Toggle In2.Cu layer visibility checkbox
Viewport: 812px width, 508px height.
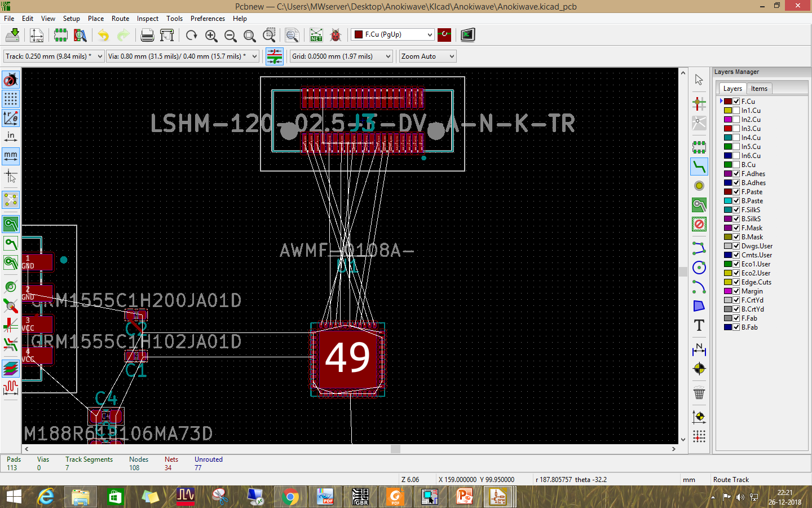[x=736, y=120]
